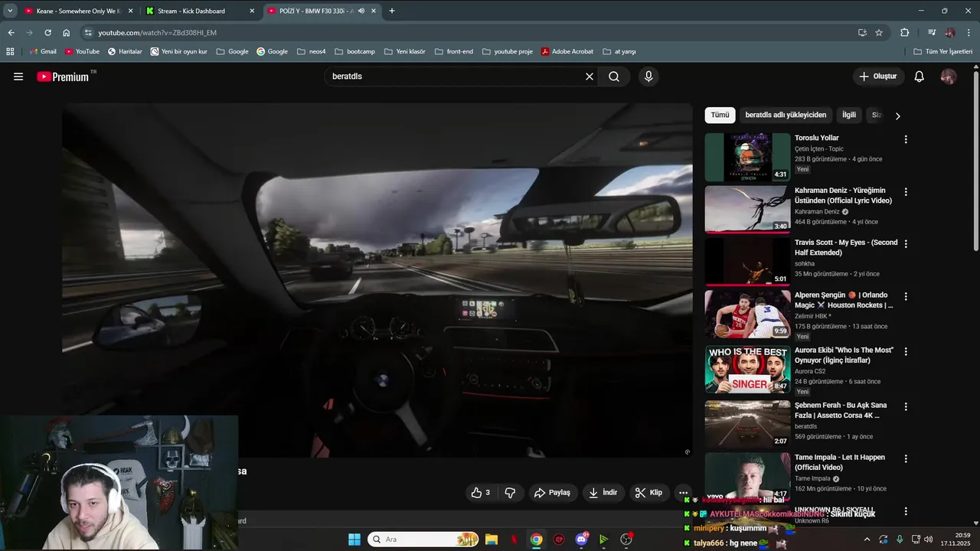Open the Kahraman Deniz lyric video thumbnail
The width and height of the screenshot is (980, 551).
tap(747, 209)
